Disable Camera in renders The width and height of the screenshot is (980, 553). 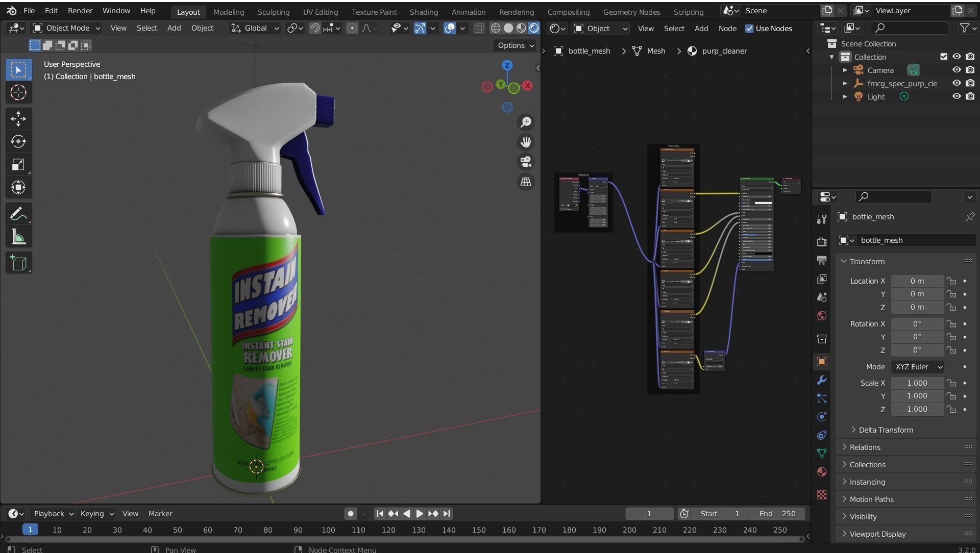coord(970,70)
